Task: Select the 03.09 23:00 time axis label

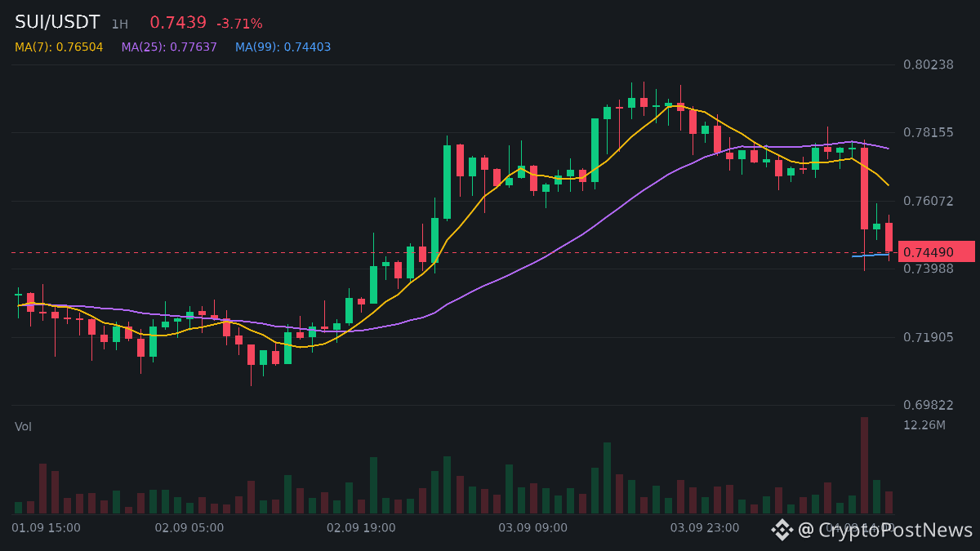Action: click(705, 528)
